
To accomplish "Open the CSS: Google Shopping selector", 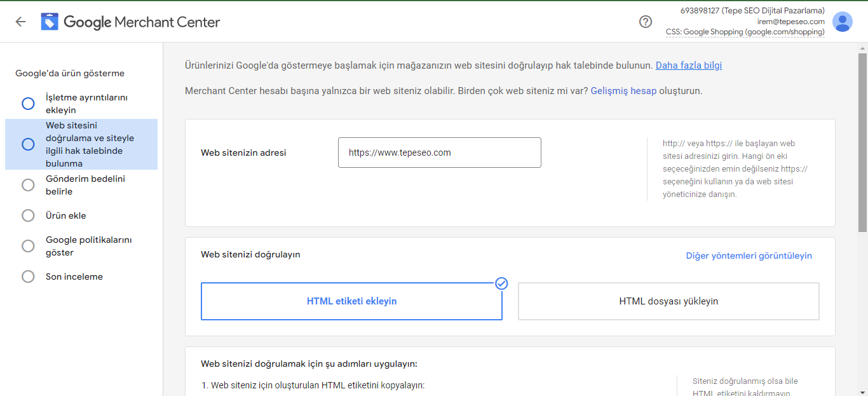I will (745, 32).
